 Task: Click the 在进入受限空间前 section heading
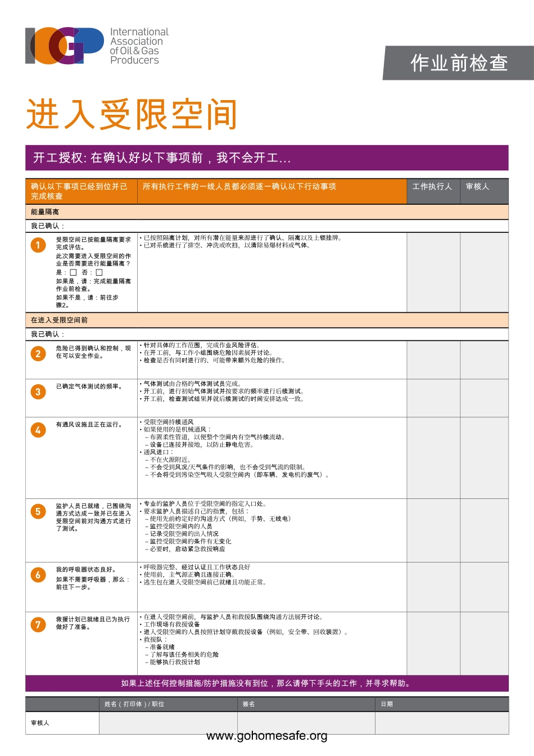click(59, 320)
